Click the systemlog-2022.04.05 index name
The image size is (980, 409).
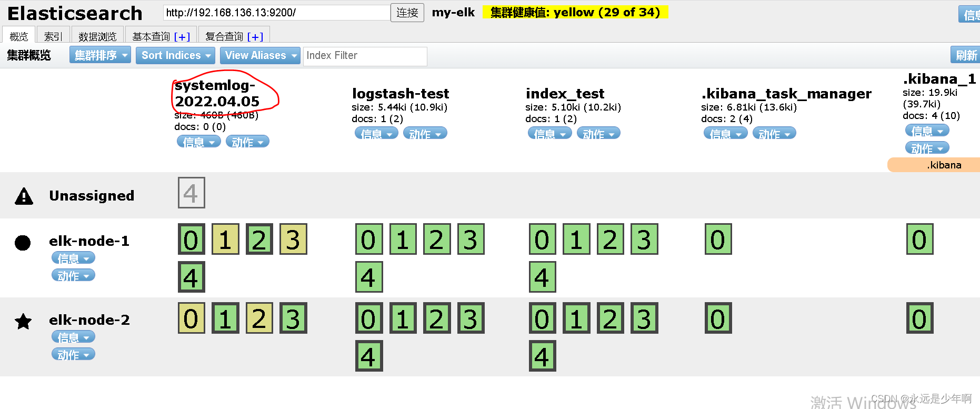[x=217, y=93]
